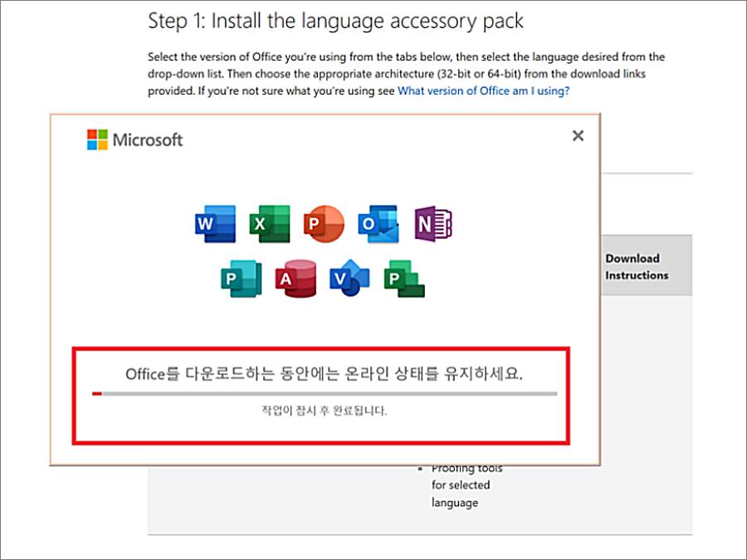Click the Visio icon in installer
747x560 pixels.
[349, 278]
